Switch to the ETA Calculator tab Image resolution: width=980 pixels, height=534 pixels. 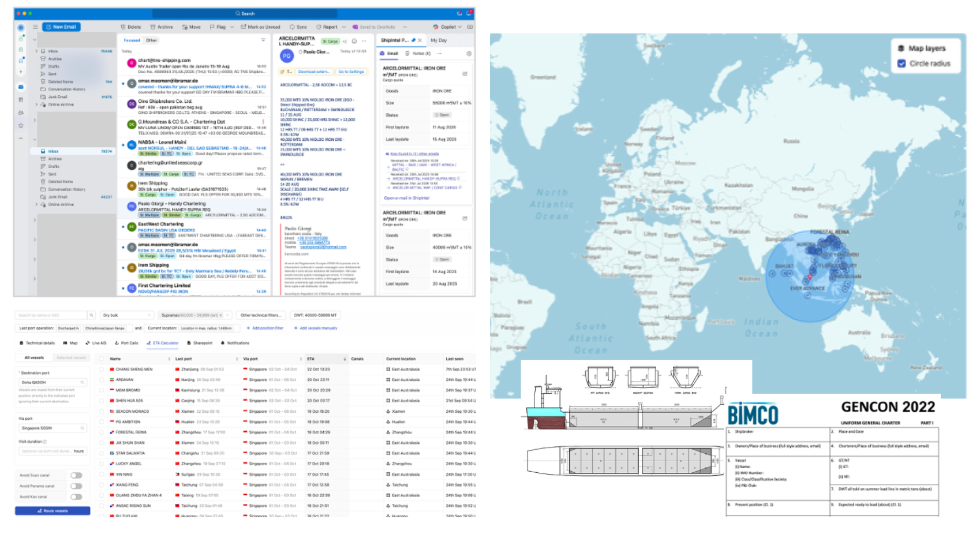point(164,343)
